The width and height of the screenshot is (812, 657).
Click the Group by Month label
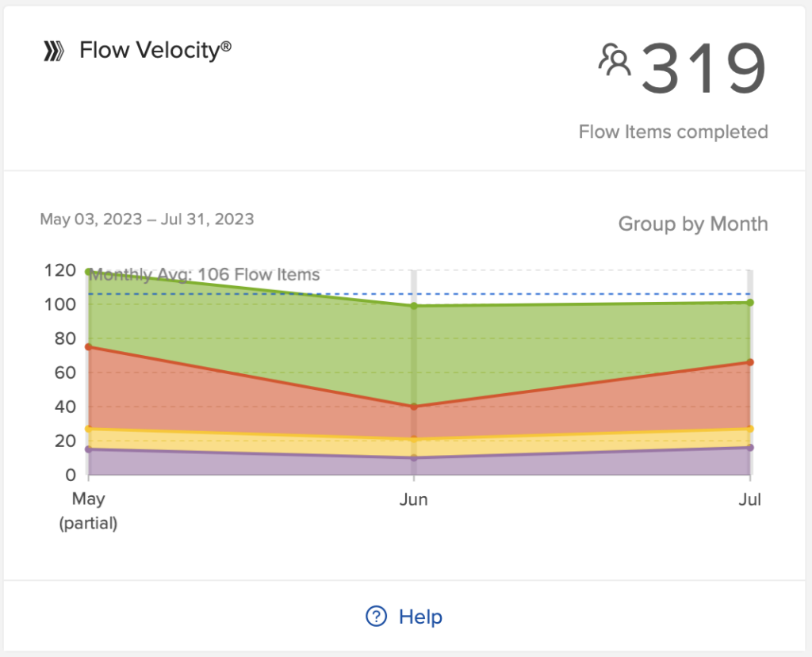coord(693,224)
